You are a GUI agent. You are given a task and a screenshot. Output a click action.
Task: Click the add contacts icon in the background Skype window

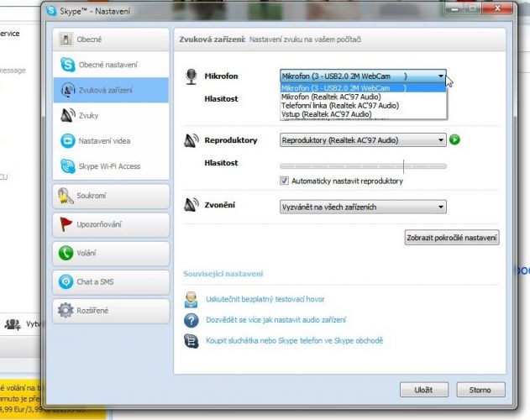point(13,324)
